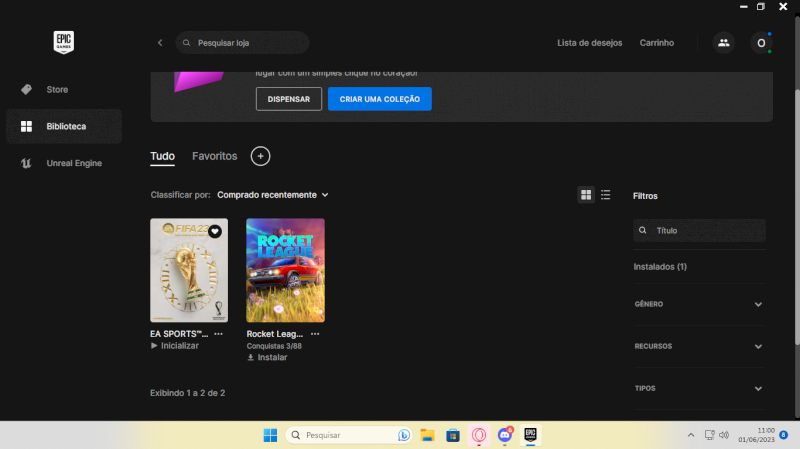The image size is (800, 449).
Task: Open Discord from taskbar
Action: click(505, 435)
